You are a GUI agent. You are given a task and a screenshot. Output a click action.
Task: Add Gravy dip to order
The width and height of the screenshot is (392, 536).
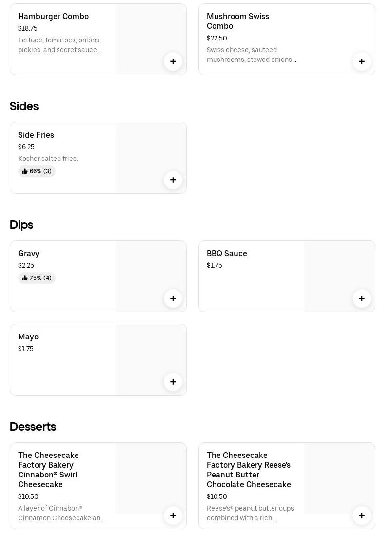173,298
